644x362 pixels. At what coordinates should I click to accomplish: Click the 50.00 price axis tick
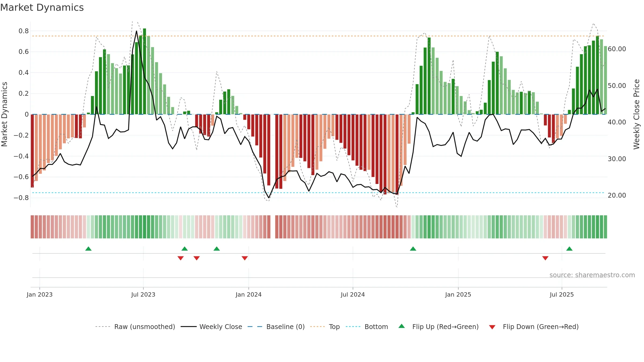pos(617,86)
